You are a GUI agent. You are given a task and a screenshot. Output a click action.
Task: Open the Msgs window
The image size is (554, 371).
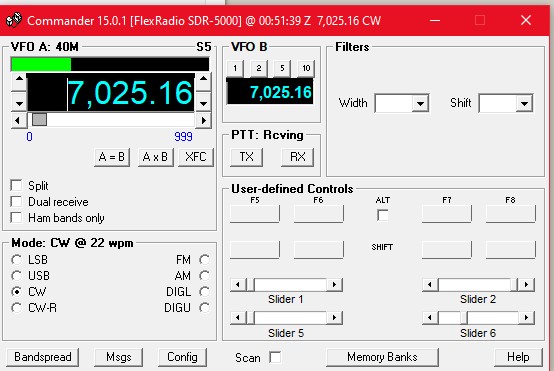point(119,357)
